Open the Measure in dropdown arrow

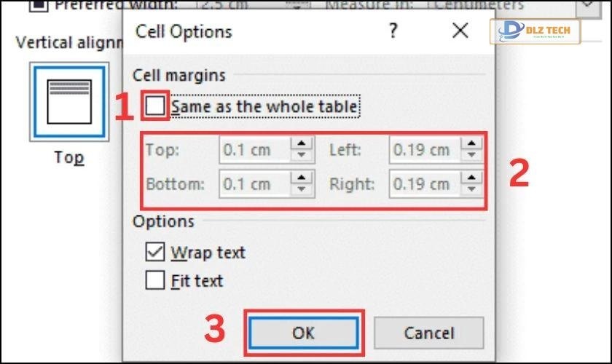coord(587,6)
